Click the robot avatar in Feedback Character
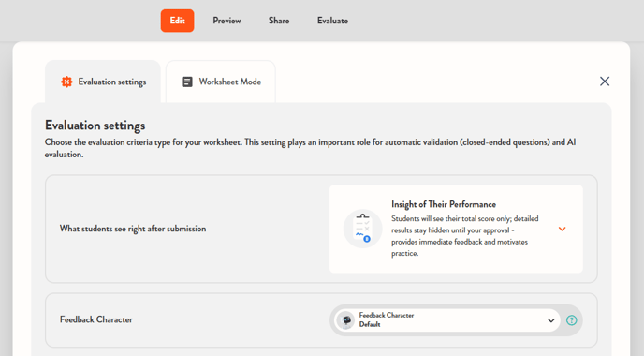Viewport: 644px width, 356px height. [347, 320]
